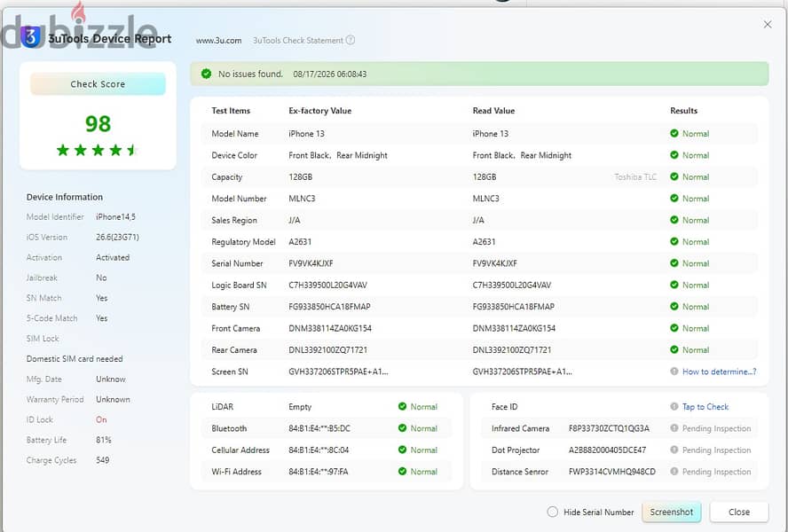Click the Battery Life value 81%
Image resolution: width=788 pixels, height=532 pixels.
click(x=104, y=440)
